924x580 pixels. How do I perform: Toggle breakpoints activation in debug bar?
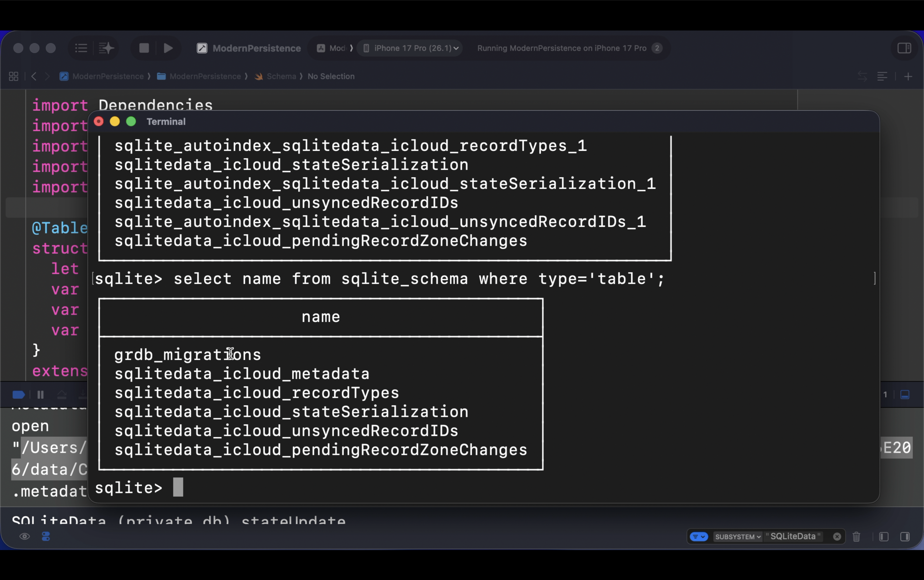[18, 394]
